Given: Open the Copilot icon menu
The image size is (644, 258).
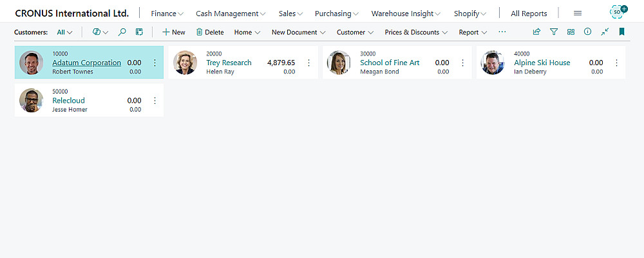Looking at the screenshot, I should (100, 32).
